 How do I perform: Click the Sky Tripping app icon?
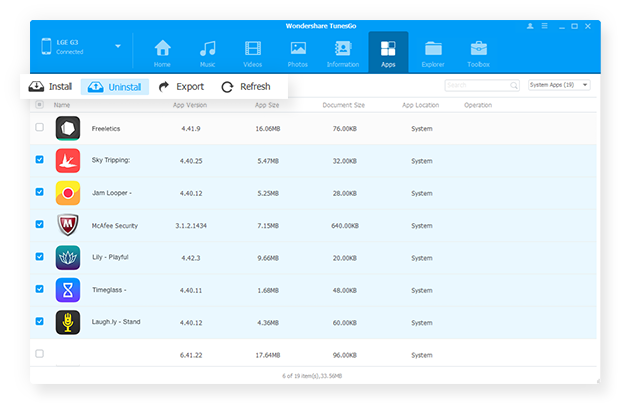point(68,161)
